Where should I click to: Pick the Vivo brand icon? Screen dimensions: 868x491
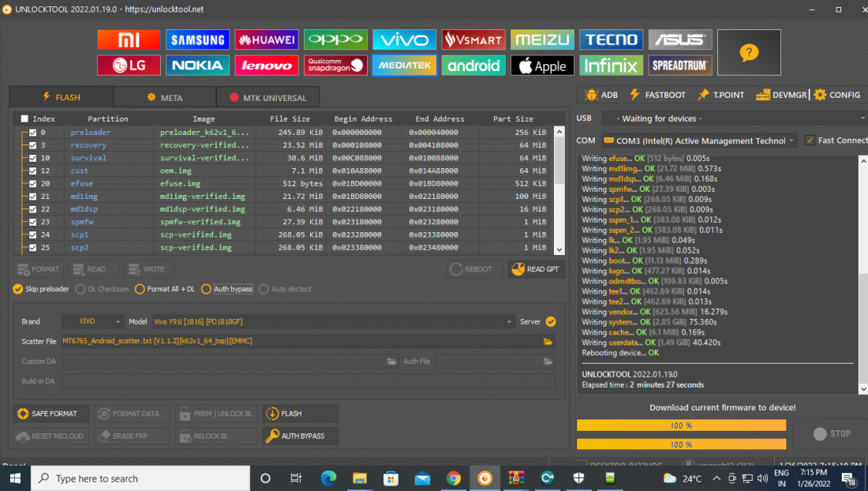404,39
